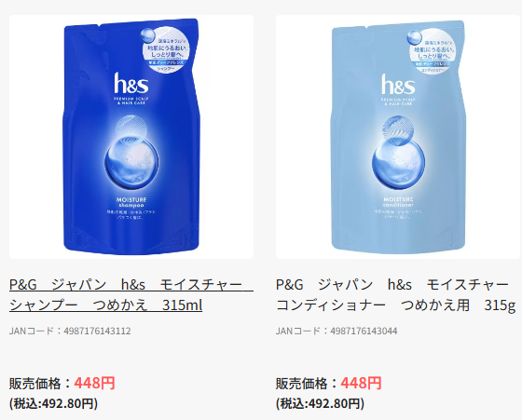Screen dimensions: 522x420
Task: Open P&G h&s モイスチャー コンディショナー 315g link
Action: click(395, 295)
